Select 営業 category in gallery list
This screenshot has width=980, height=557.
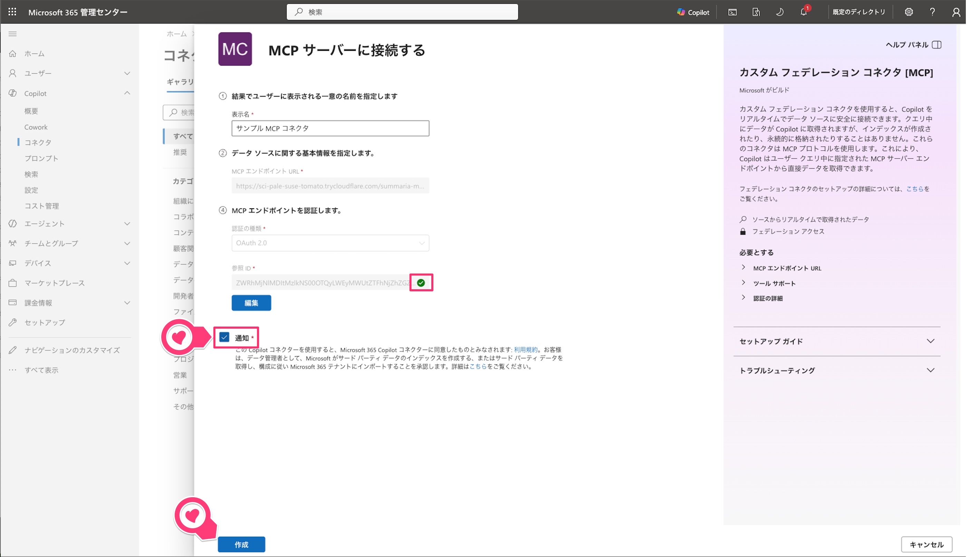[180, 375]
